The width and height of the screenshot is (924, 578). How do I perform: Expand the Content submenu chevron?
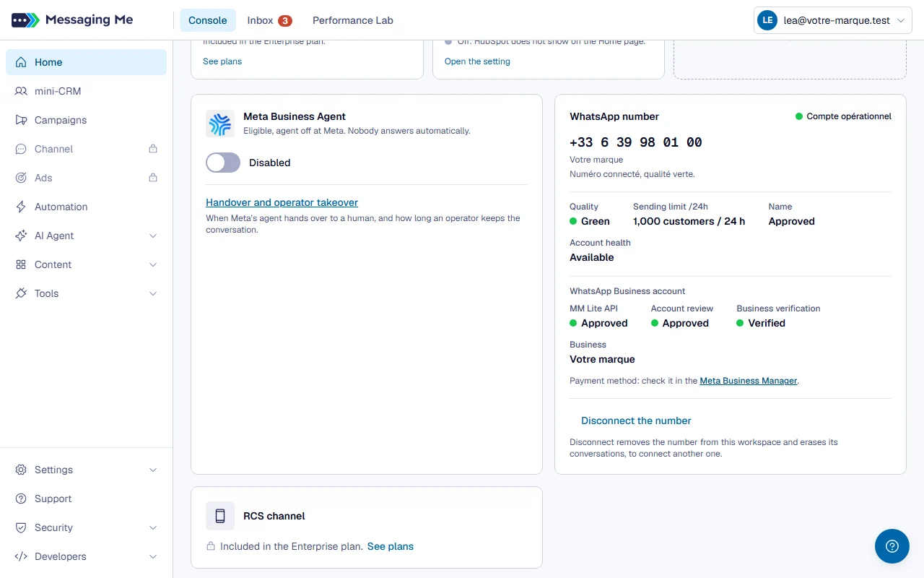(x=153, y=264)
